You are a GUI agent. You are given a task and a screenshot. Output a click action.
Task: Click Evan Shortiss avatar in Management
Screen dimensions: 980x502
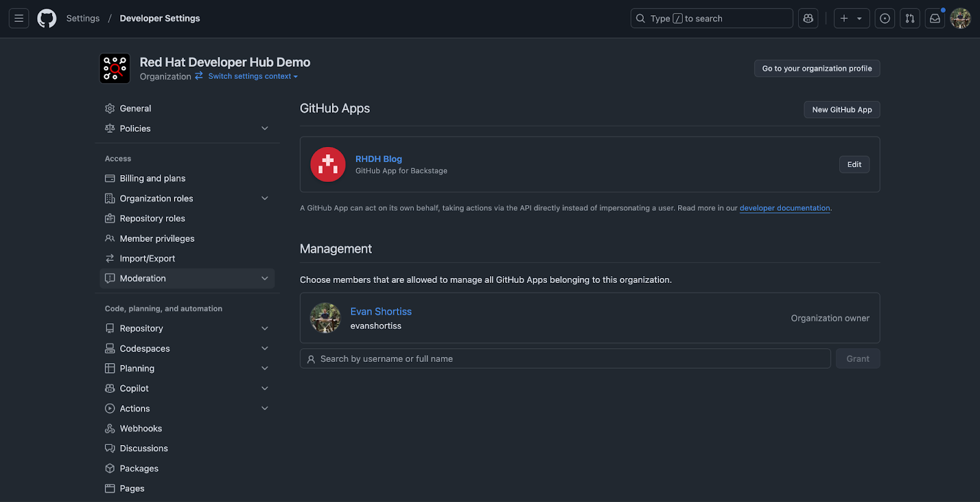tap(325, 318)
